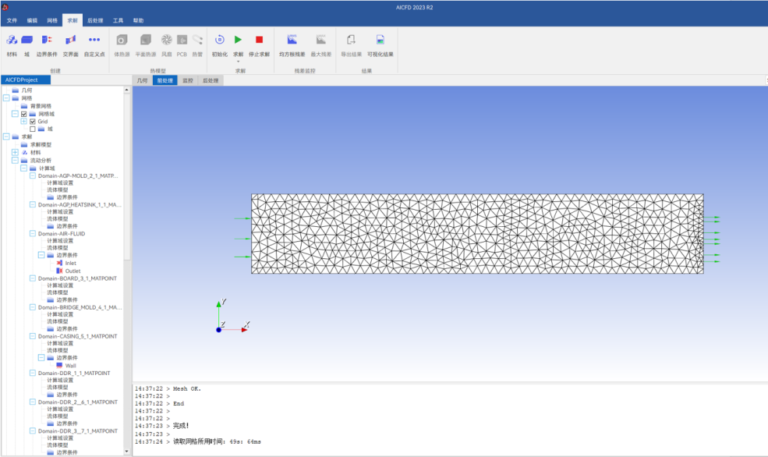Click the 交界面 interface ribbon icon

click(71, 40)
